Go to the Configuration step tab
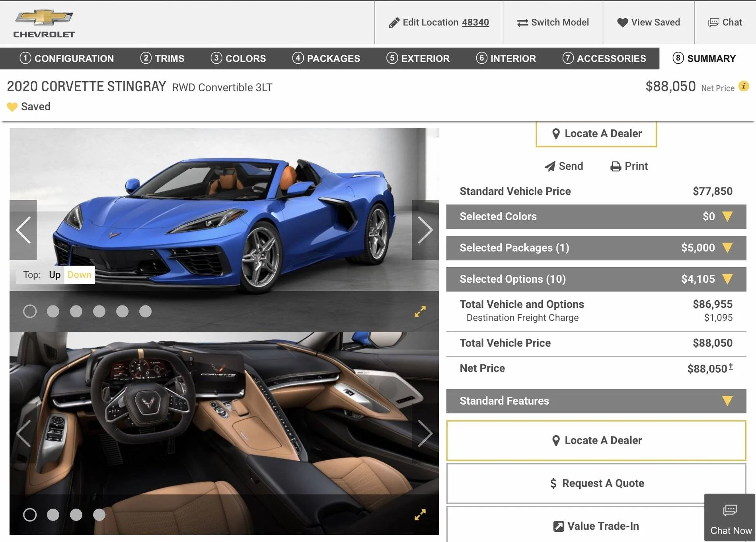 (66, 59)
